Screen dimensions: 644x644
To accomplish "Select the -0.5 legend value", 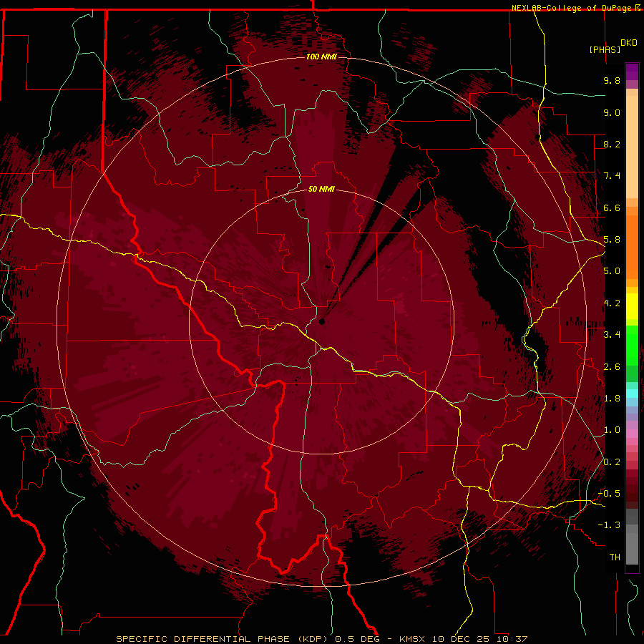I will click(610, 494).
